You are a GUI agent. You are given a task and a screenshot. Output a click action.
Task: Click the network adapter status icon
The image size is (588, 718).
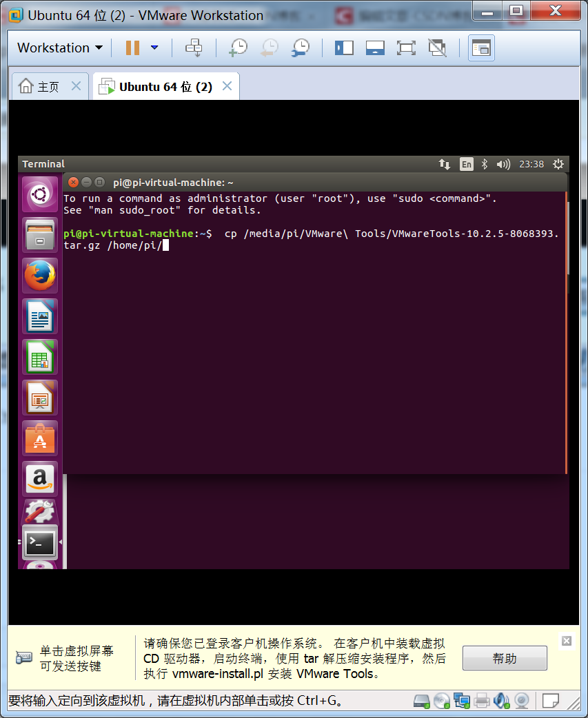coord(462,701)
